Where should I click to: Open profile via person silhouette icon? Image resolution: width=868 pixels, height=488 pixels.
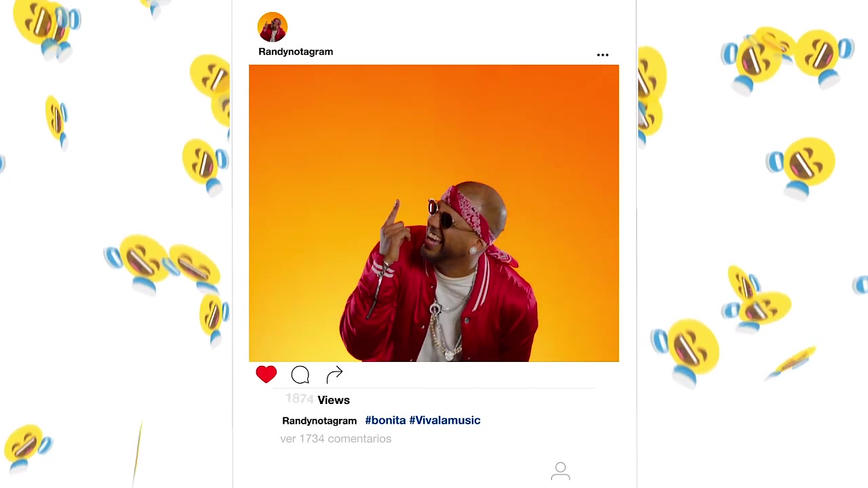pos(561,471)
